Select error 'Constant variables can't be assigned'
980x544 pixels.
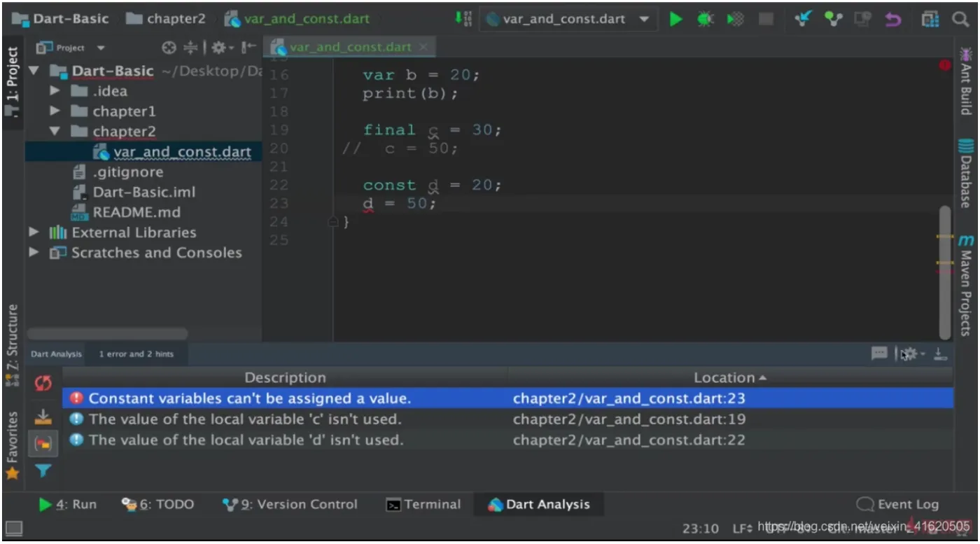click(507, 398)
